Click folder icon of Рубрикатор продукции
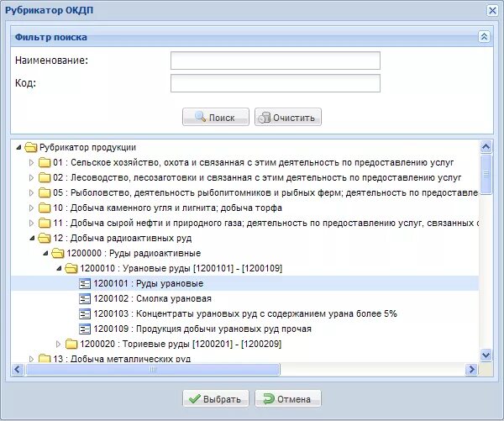The image size is (504, 421). (31, 147)
